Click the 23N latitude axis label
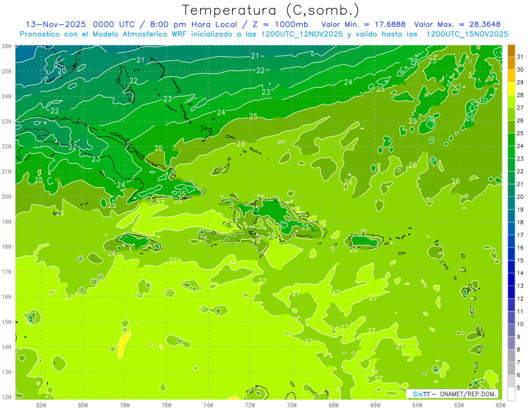The image size is (532, 411). point(7,121)
